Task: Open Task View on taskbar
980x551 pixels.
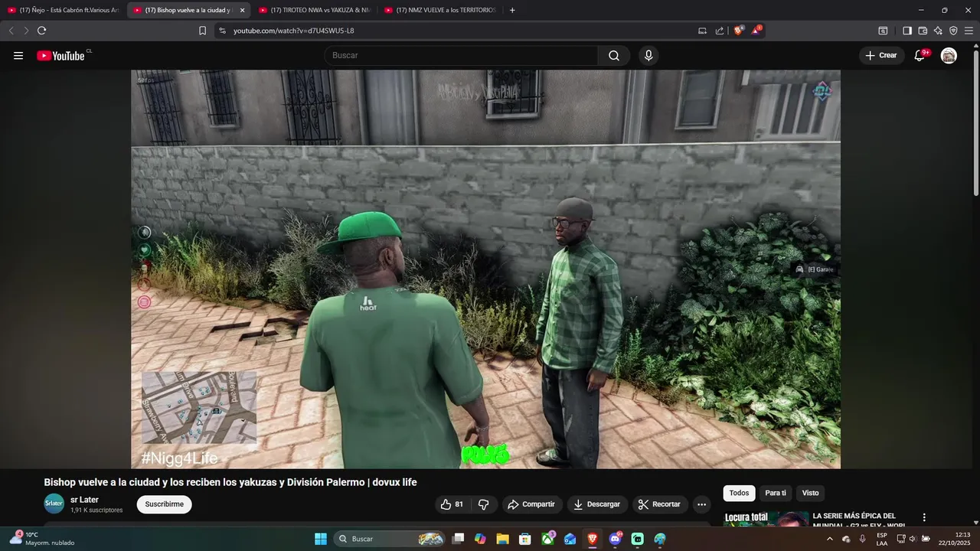Action: click(458, 539)
